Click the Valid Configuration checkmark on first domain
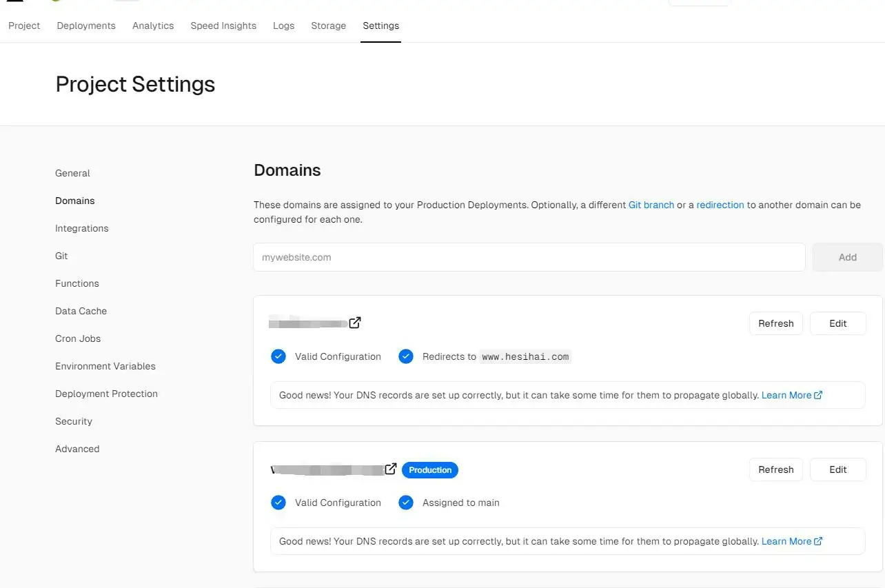The width and height of the screenshot is (885, 588). (x=278, y=356)
